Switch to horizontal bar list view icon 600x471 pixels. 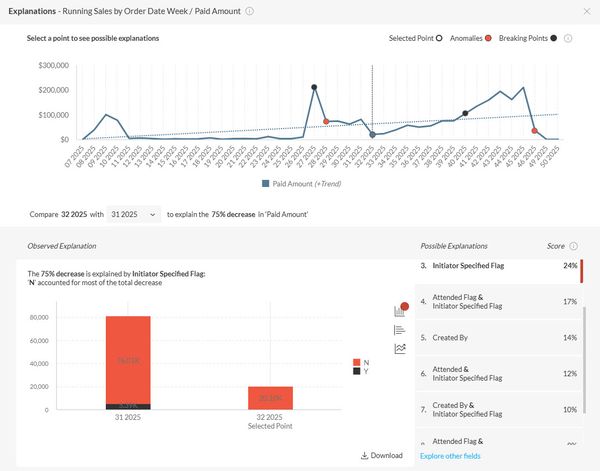(x=400, y=330)
